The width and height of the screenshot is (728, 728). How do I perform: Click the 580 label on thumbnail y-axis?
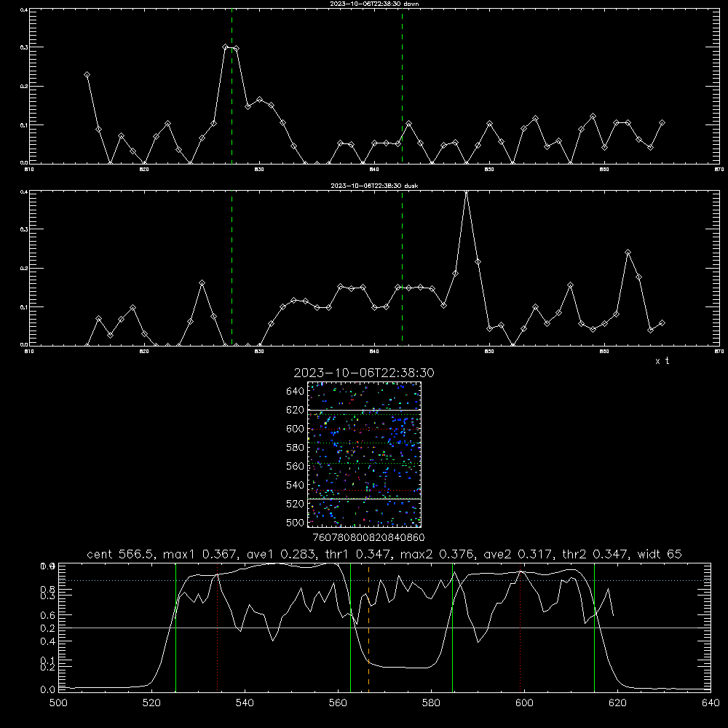[296, 448]
